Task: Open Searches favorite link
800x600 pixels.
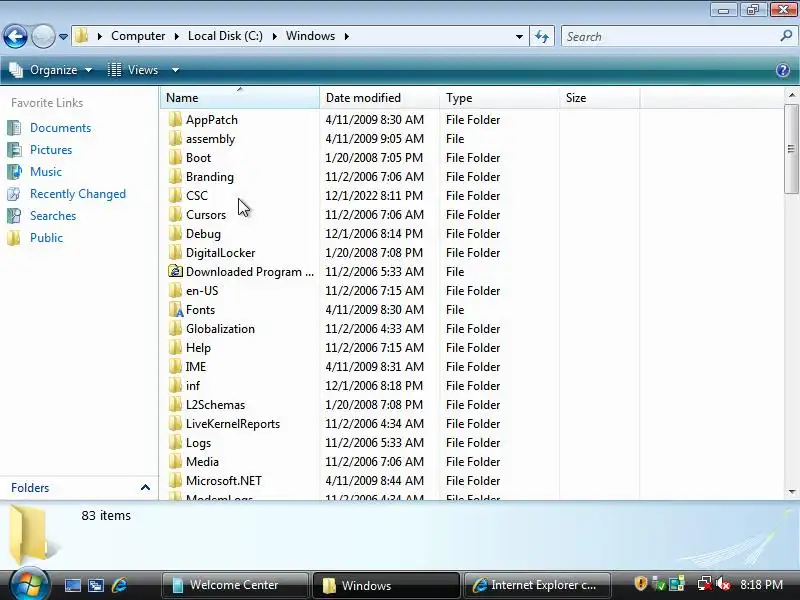Action: point(53,216)
